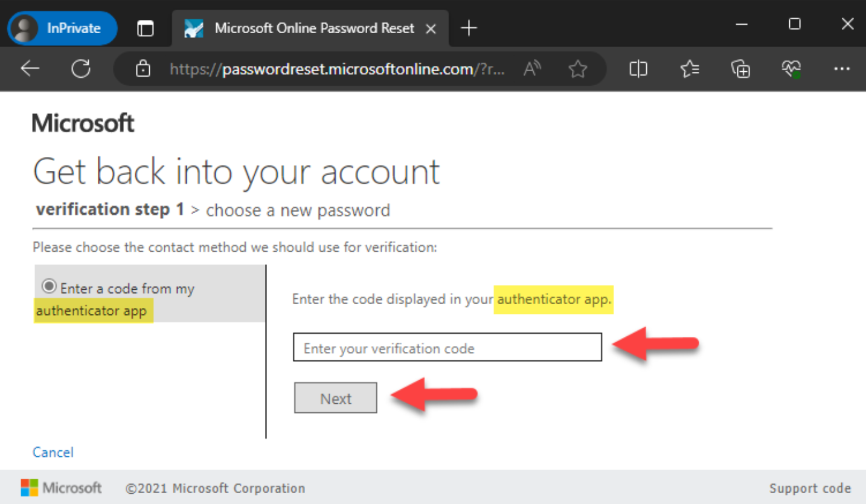Open the Collections icon
Viewport: 866px width, 504px height.
click(740, 69)
